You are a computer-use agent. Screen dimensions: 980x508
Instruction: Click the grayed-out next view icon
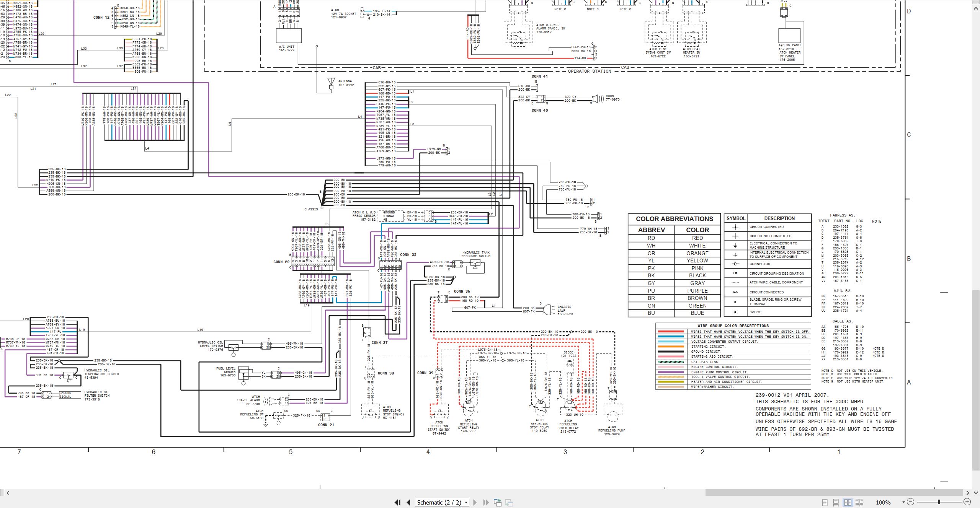point(509,502)
